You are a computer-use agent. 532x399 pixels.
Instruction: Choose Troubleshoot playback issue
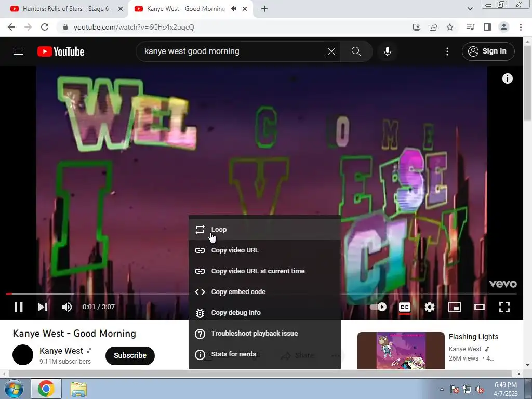(264, 334)
